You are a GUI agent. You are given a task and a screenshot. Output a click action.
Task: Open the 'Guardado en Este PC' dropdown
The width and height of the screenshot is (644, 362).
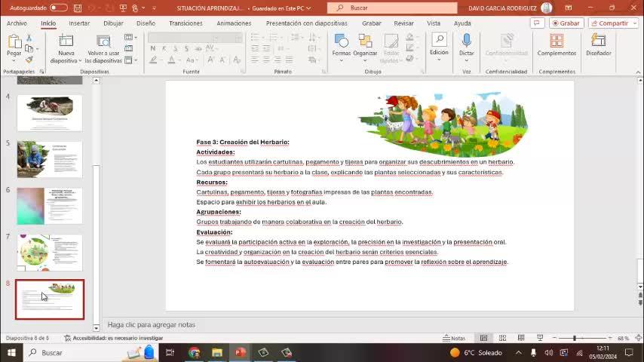point(281,8)
